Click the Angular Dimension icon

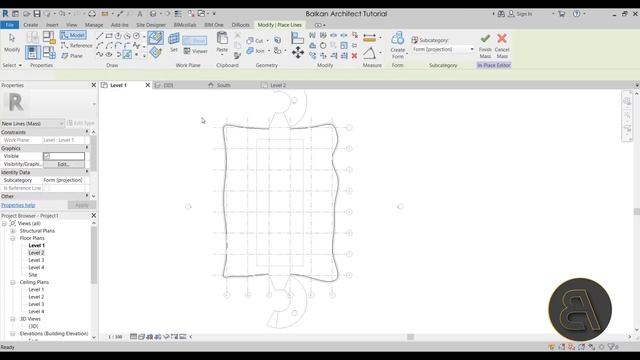point(369,53)
